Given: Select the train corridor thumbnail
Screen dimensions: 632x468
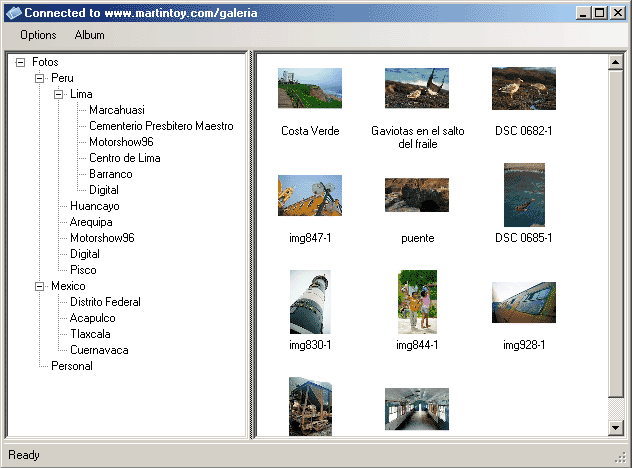Looking at the screenshot, I should point(417,409).
